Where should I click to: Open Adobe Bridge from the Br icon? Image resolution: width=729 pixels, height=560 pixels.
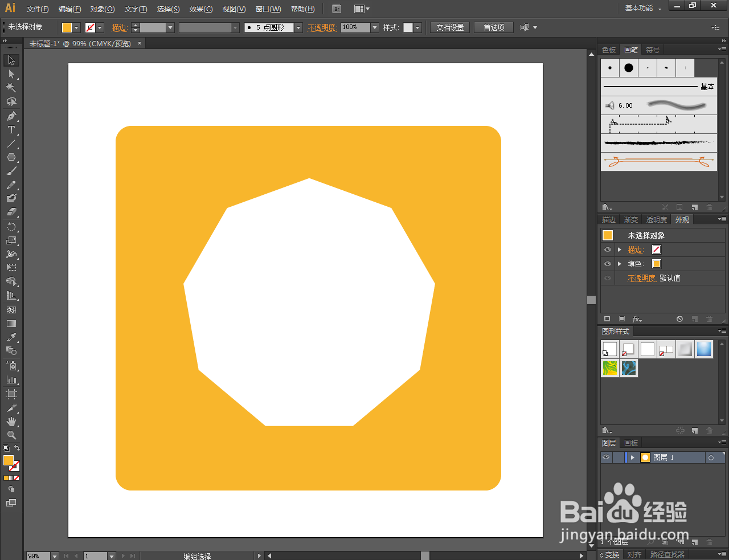[337, 9]
